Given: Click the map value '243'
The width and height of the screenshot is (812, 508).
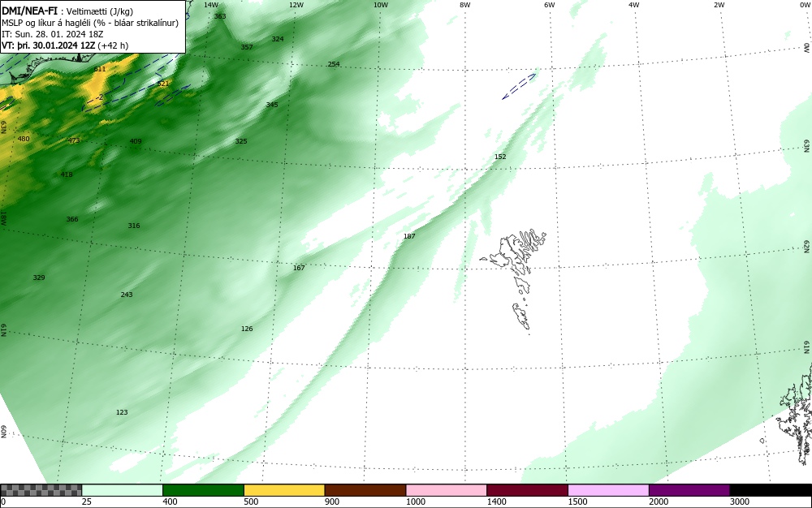Looking at the screenshot, I should coord(127,295).
